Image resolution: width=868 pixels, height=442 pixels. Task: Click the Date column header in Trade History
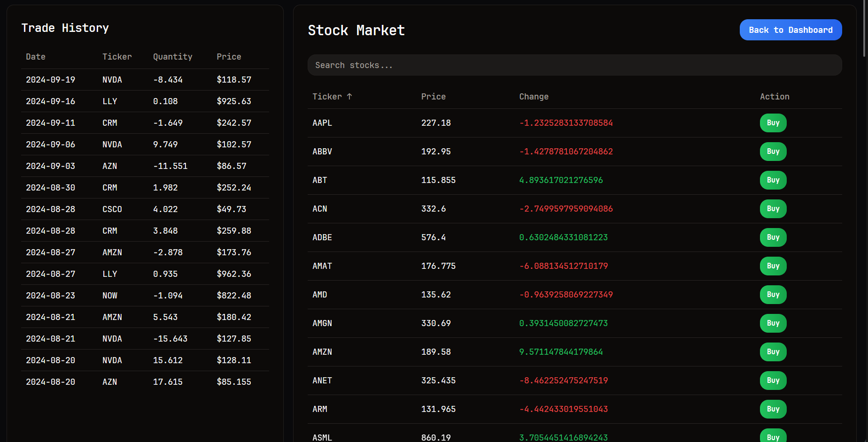(36, 57)
